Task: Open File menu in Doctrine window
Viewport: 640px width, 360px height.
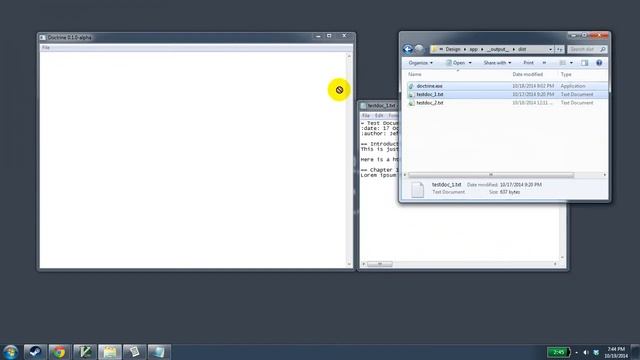Action: [46, 48]
